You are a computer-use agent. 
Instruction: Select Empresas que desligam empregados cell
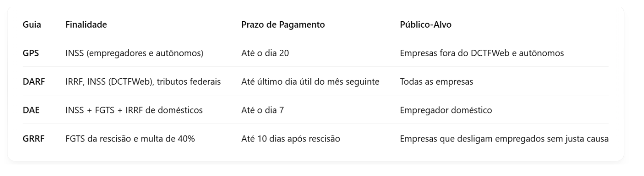(x=504, y=138)
